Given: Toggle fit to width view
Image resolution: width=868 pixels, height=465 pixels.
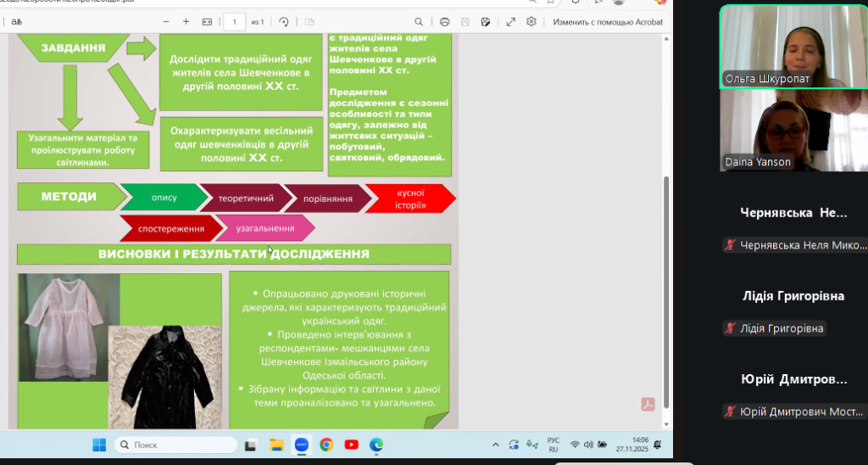Looking at the screenshot, I should 208,22.
